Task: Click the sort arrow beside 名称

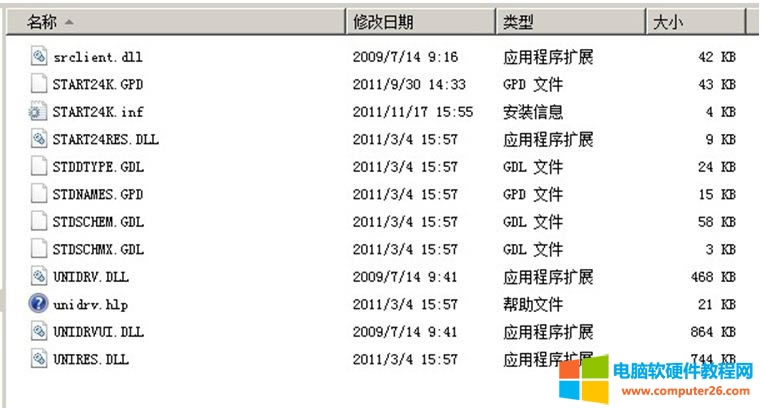Action: click(68, 21)
